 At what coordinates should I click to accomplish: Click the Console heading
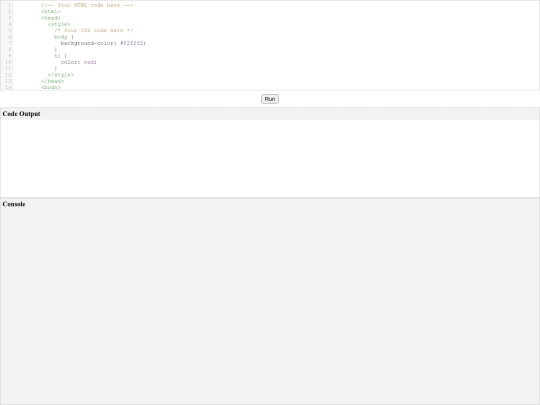[14, 204]
